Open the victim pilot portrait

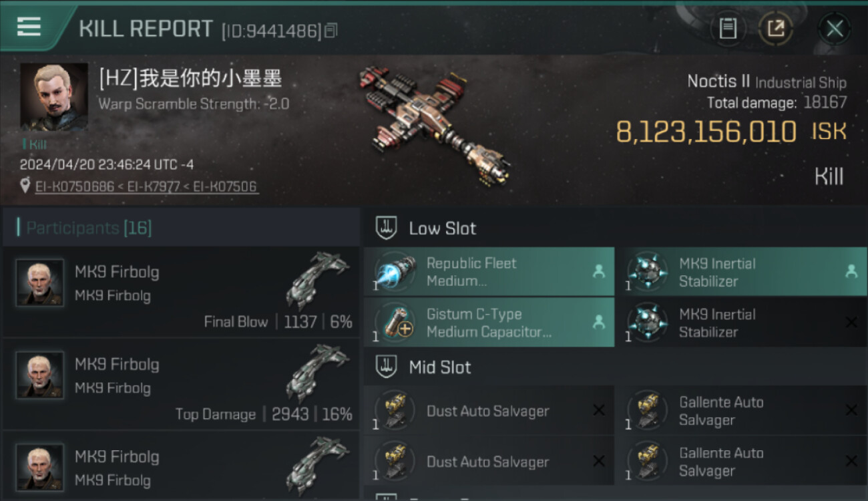click(x=54, y=97)
